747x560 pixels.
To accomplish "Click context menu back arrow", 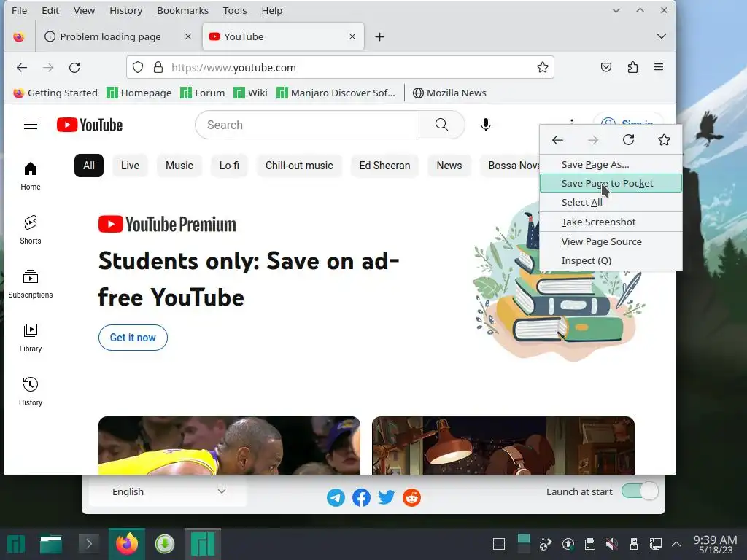I will point(557,140).
